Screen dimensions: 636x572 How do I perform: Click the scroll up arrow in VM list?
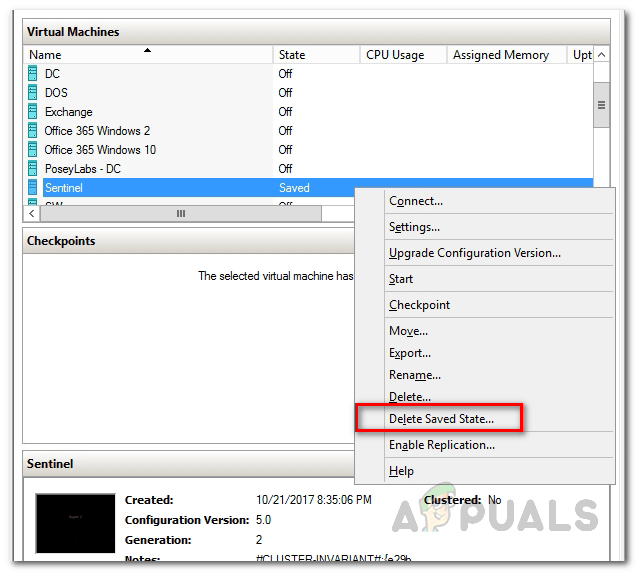[x=602, y=54]
